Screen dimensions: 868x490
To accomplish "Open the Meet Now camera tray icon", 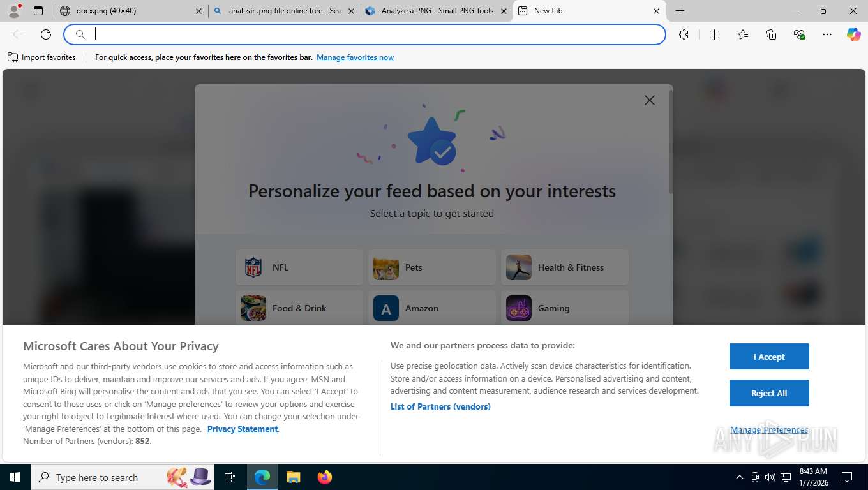I will pos(755,477).
